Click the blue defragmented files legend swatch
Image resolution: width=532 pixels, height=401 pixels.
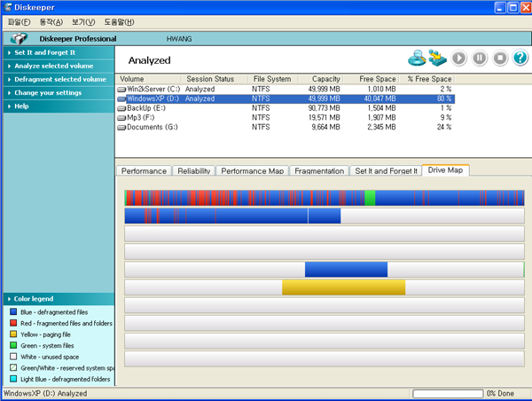pyautogui.click(x=13, y=311)
